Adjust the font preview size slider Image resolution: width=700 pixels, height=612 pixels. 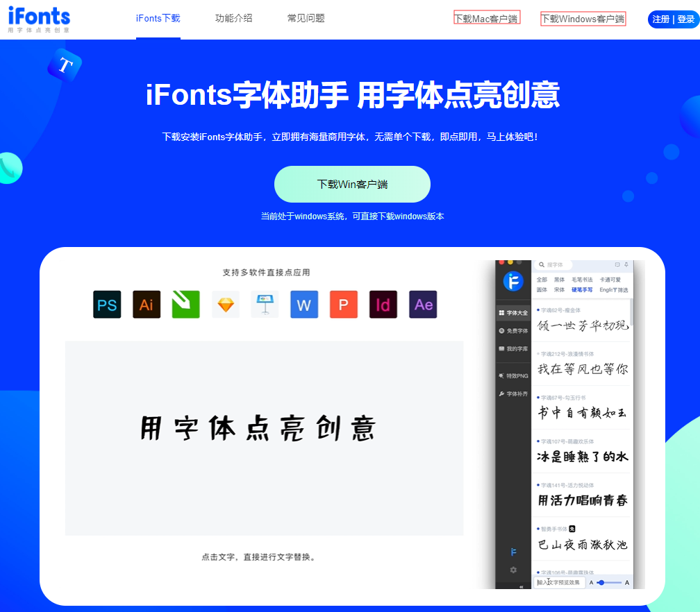609,583
